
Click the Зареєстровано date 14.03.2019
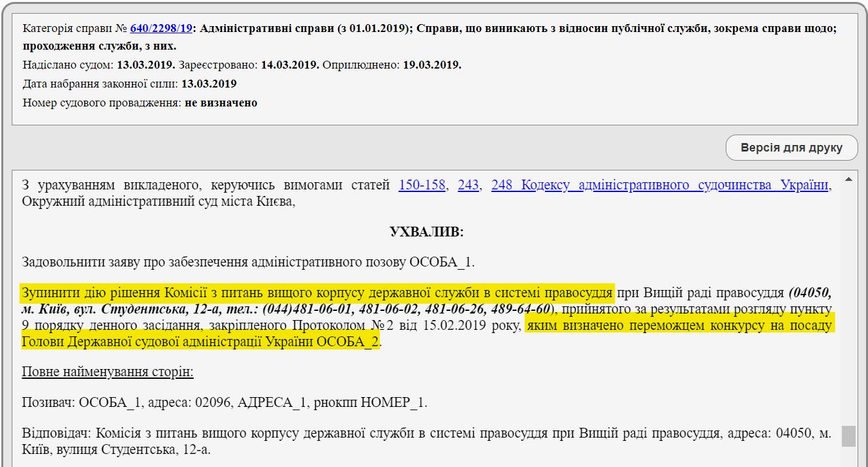click(290, 65)
